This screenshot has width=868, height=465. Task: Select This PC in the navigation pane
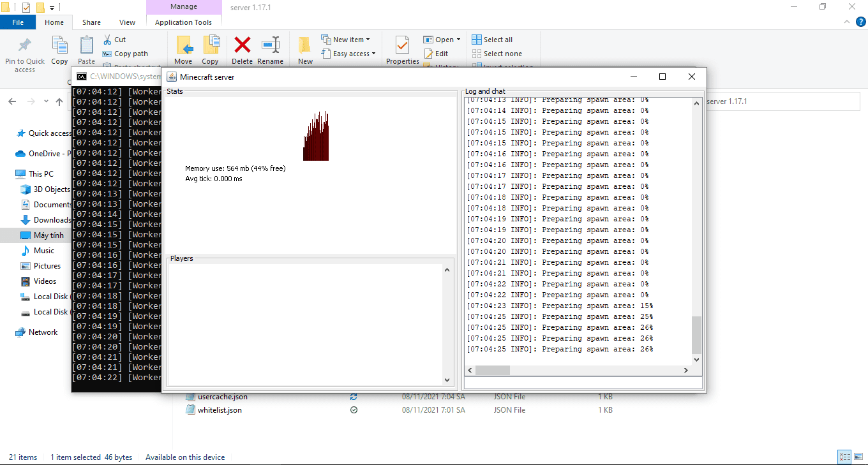(34, 174)
